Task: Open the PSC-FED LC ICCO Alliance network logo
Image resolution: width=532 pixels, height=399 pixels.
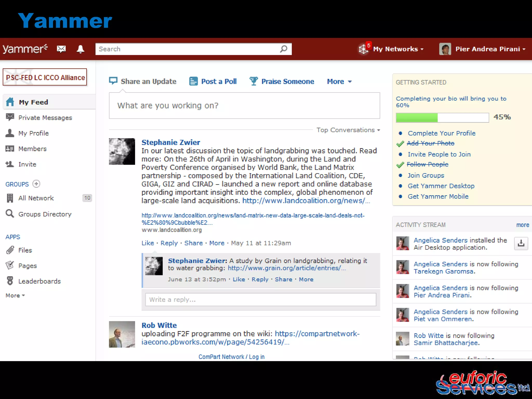Action: coord(45,77)
